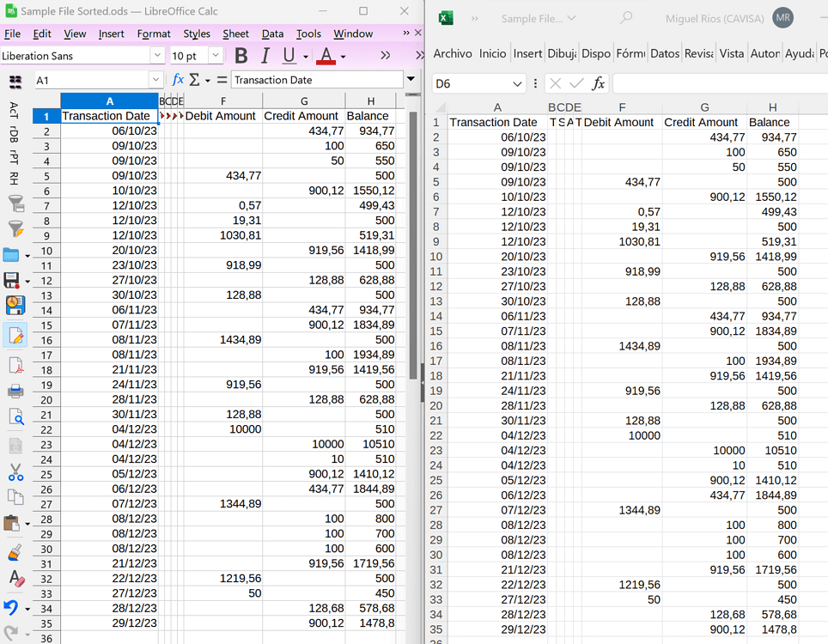Screen dimensions: 828x644
Task: Expand hidden Calc formatting toolbar items
Action: pos(385,56)
